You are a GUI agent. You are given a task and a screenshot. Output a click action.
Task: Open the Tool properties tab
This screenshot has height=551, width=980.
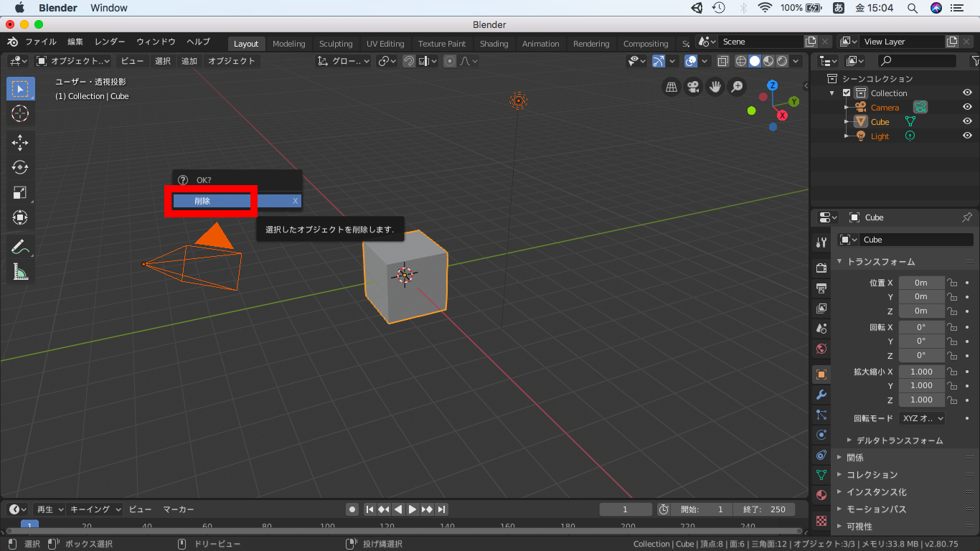pos(821,243)
